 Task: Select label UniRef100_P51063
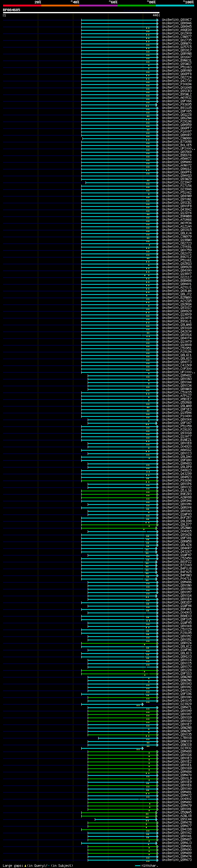176,67
